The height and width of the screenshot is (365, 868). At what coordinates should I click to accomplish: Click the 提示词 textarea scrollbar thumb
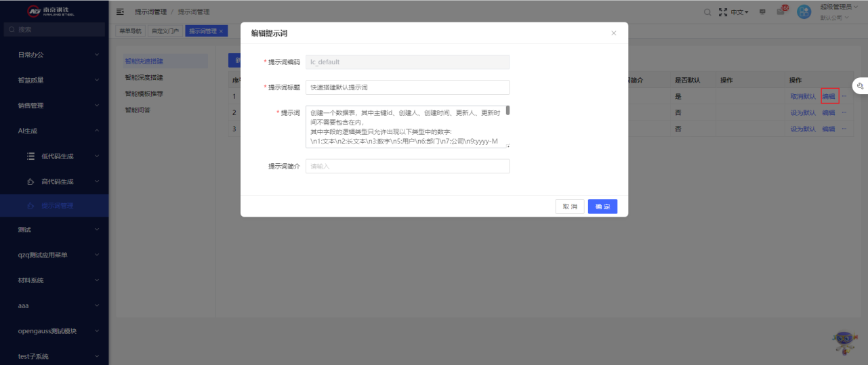508,110
